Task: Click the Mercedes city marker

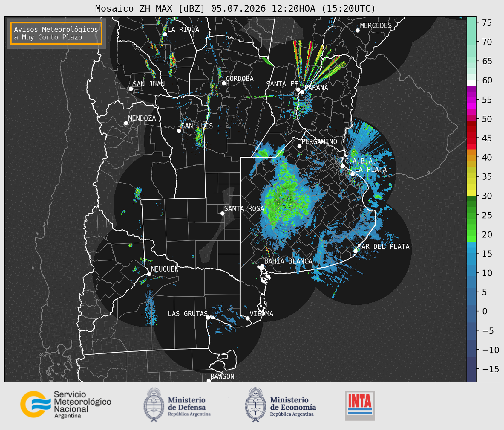Action: pyautogui.click(x=358, y=31)
